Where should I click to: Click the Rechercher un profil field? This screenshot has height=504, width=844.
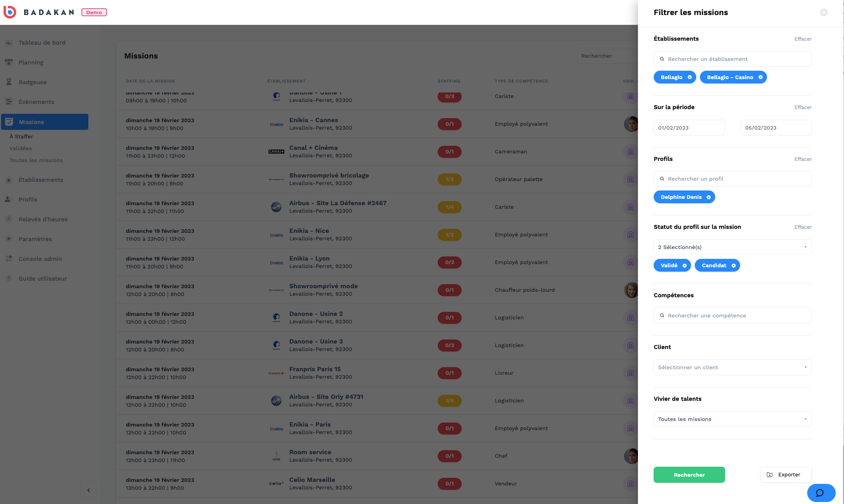pyautogui.click(x=732, y=179)
